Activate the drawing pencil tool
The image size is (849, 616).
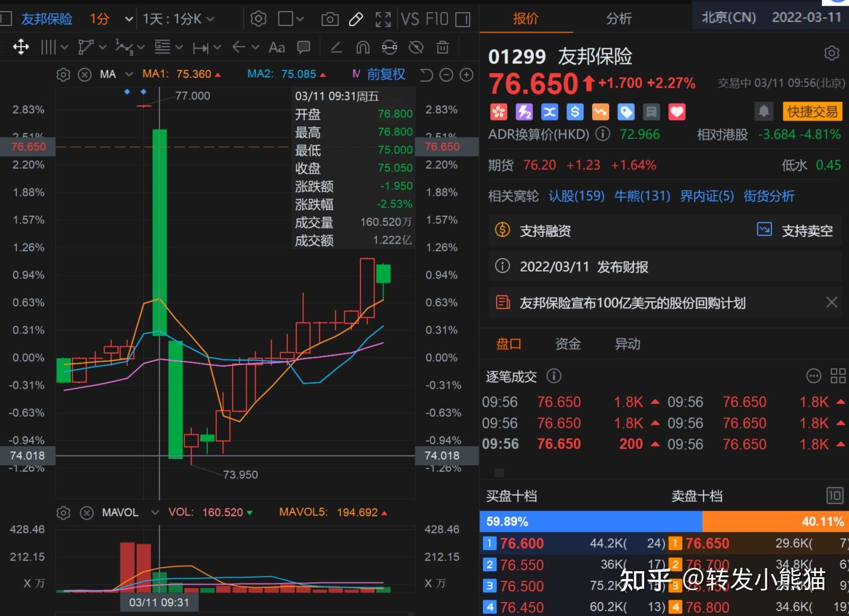pos(356,19)
